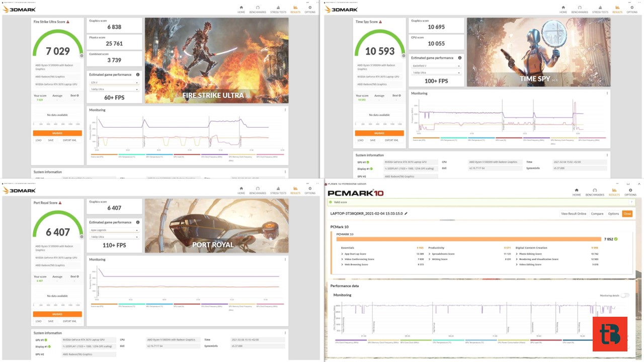Open Time Spy System information more-options menu
Image resolution: width=644 pixels, height=362 pixels.
pos(607,155)
